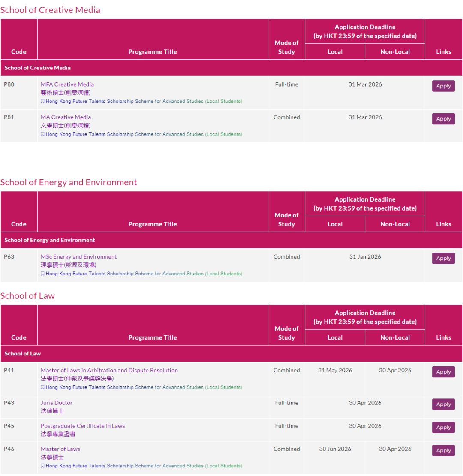
Task: Open MSc Energy and Environment programme page
Action: 78,257
